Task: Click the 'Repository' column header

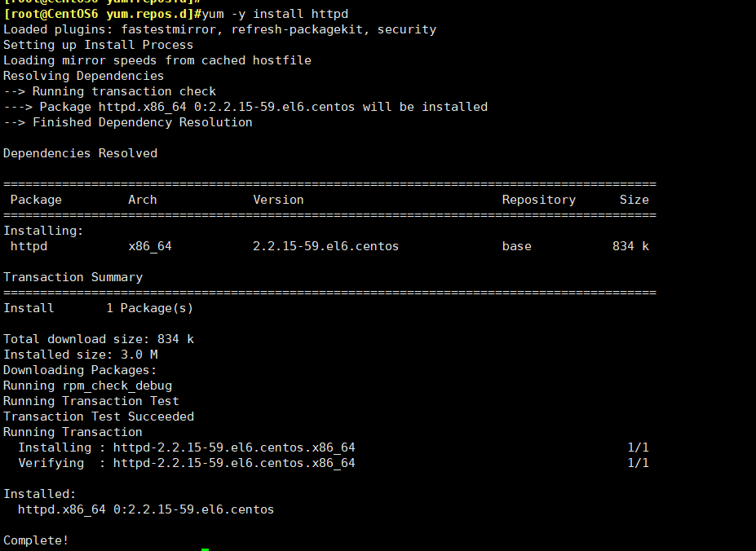Action: pyautogui.click(x=539, y=200)
